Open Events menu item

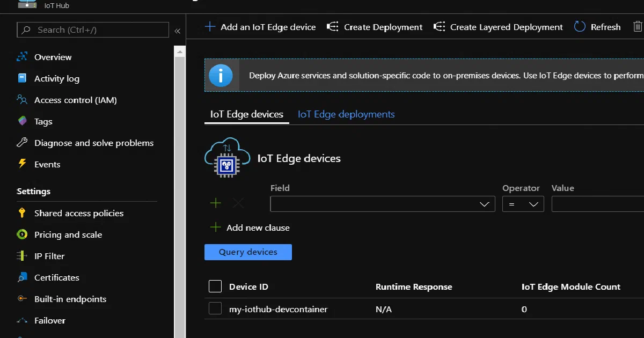coord(47,164)
